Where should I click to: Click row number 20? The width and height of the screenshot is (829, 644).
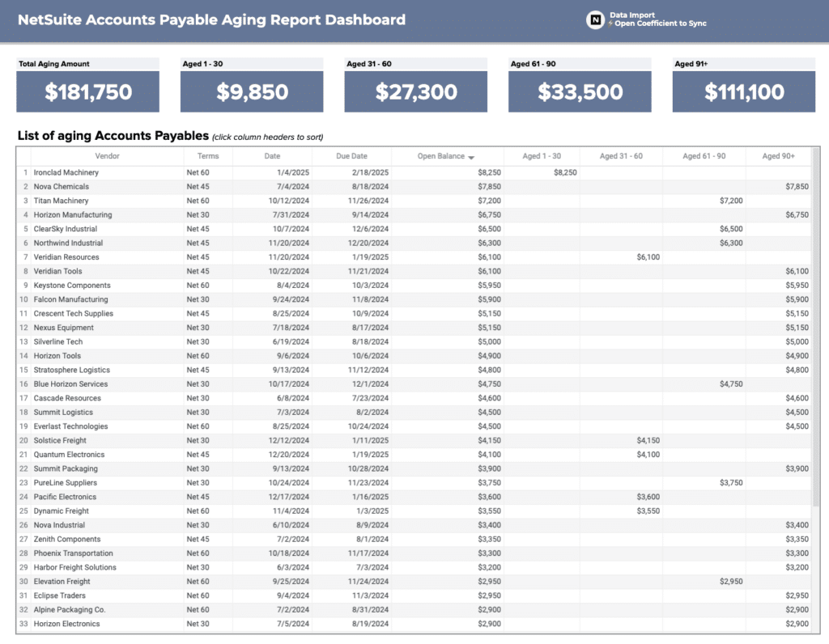click(23, 440)
